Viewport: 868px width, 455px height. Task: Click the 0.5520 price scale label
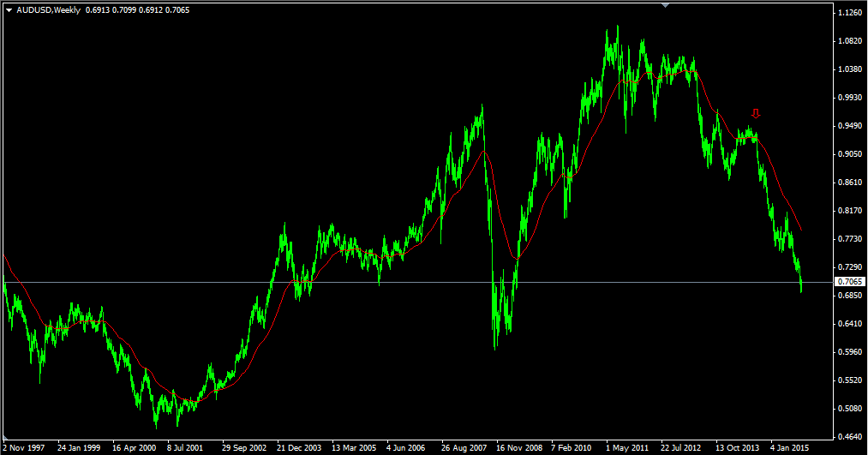850,380
